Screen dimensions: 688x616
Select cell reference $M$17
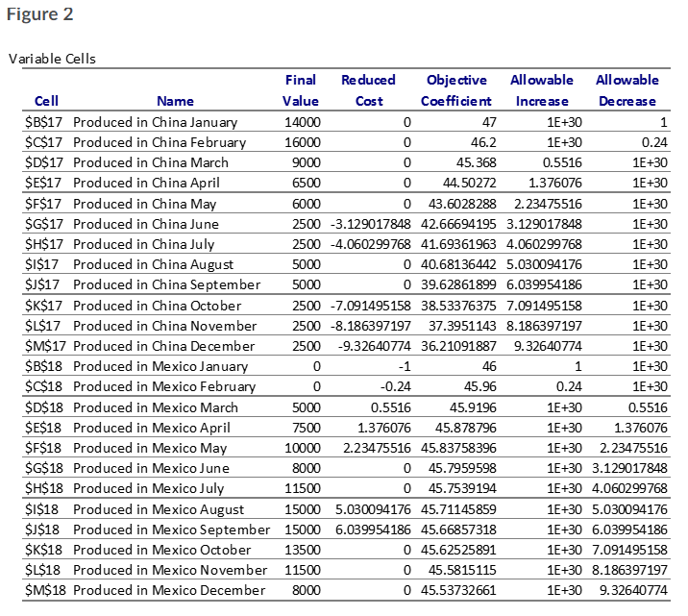45,346
